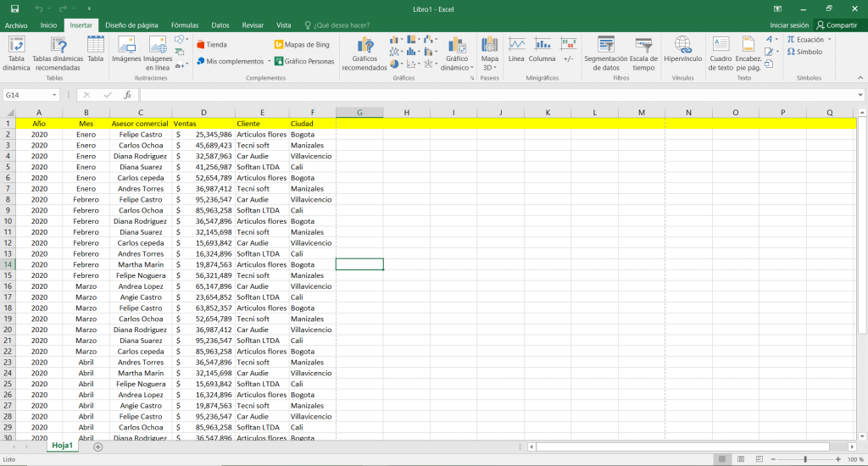The height and width of the screenshot is (466, 868).
Task: Switch to the Vista tab
Action: tap(283, 25)
